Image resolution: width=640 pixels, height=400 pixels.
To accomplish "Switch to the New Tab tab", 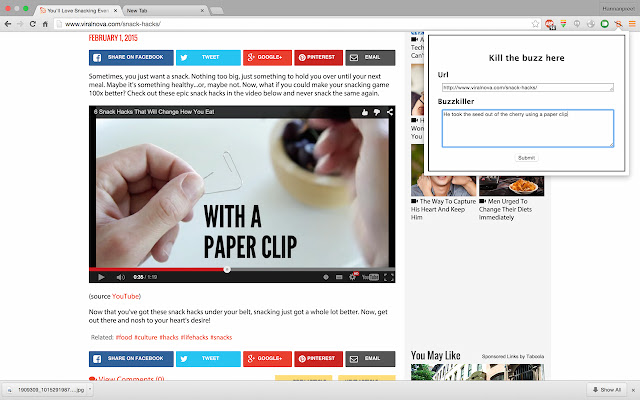I will [164, 10].
